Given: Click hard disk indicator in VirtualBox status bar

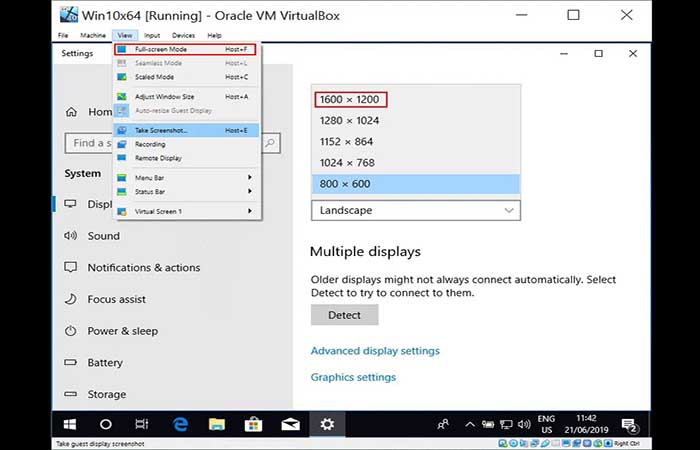Looking at the screenshot, I should [503, 443].
